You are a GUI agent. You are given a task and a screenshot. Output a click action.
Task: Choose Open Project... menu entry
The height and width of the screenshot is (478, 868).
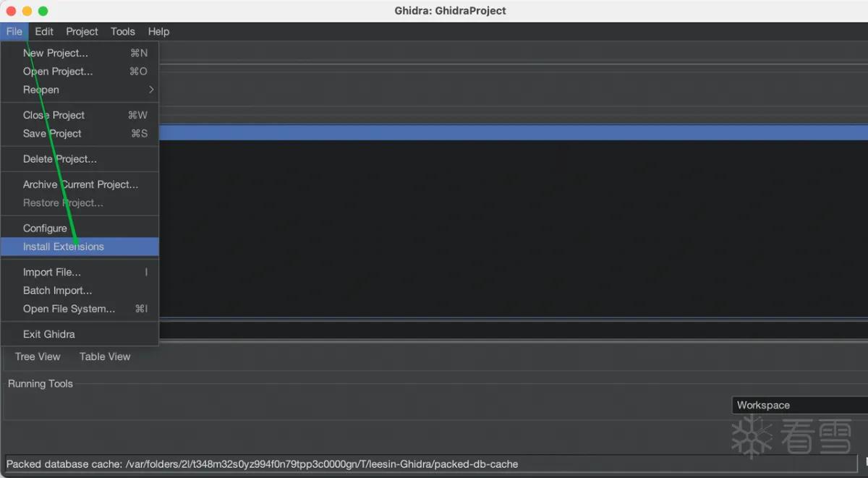pos(80,71)
